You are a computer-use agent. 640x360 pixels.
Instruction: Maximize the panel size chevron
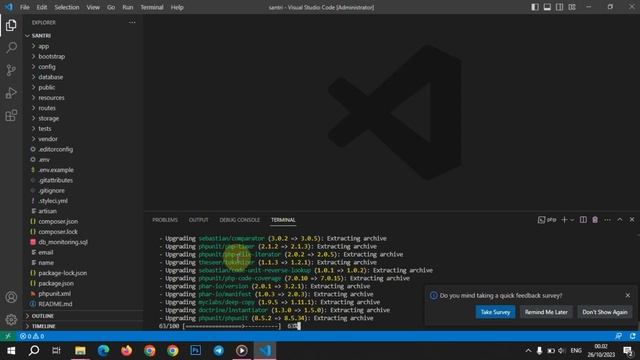(620, 220)
